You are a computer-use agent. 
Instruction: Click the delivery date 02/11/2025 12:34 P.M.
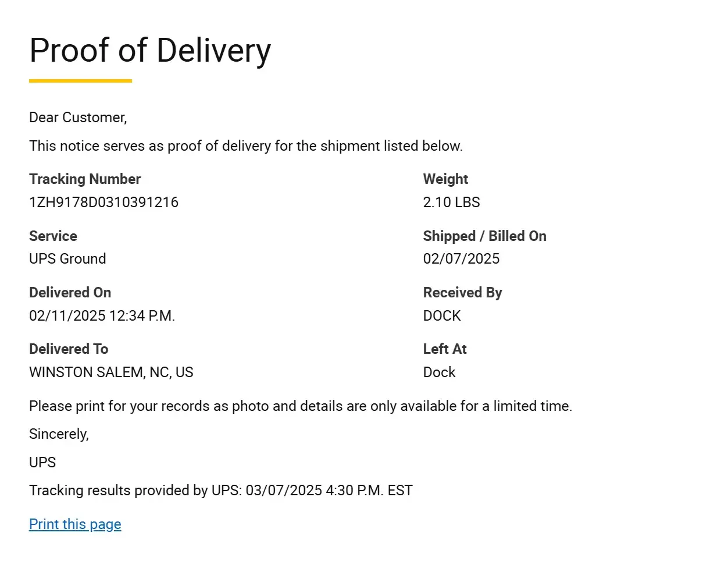click(102, 316)
